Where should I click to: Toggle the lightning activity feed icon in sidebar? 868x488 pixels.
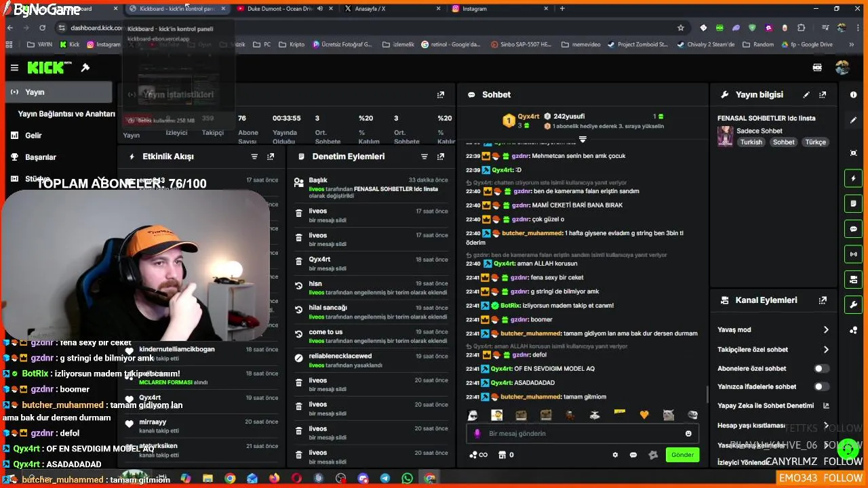(853, 179)
